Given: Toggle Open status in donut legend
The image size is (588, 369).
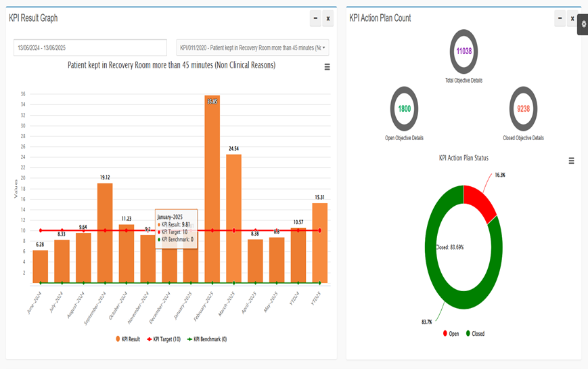Looking at the screenshot, I should tap(450, 334).
